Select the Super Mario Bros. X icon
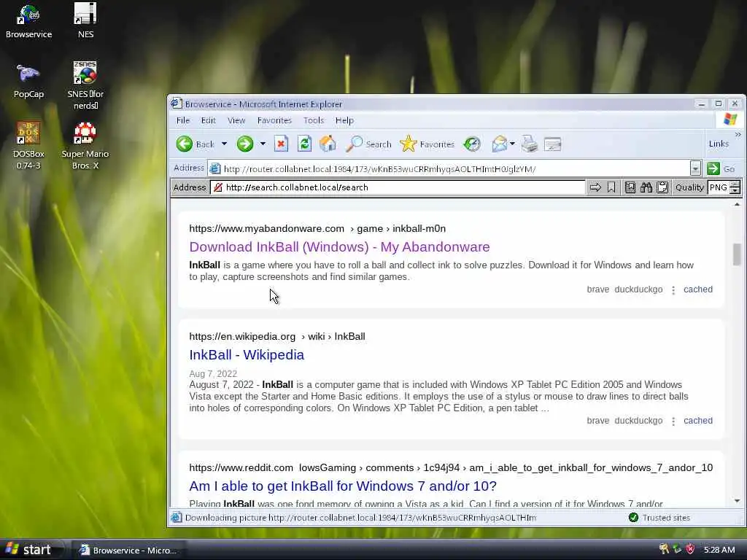Screen dimensions: 747x560 coord(85,145)
